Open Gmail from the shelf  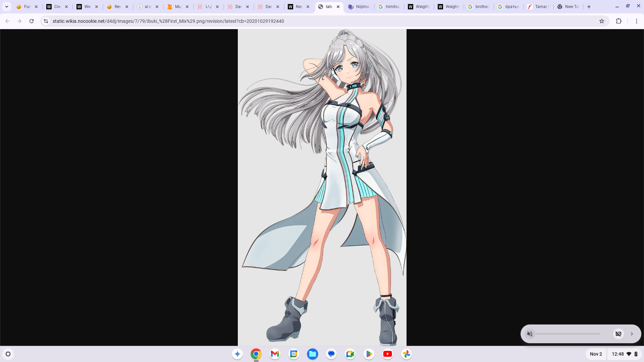pyautogui.click(x=275, y=354)
